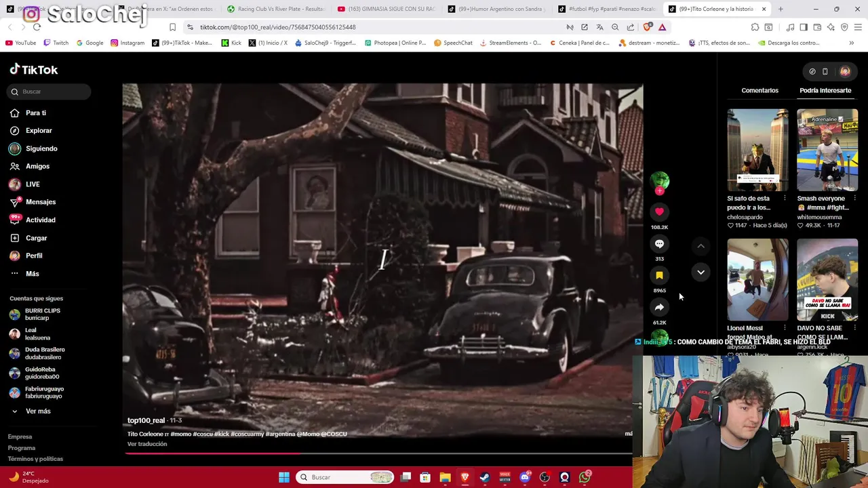Open Brave Leo AI sparkle icon
Screen dimensions: 868x488
(831, 27)
